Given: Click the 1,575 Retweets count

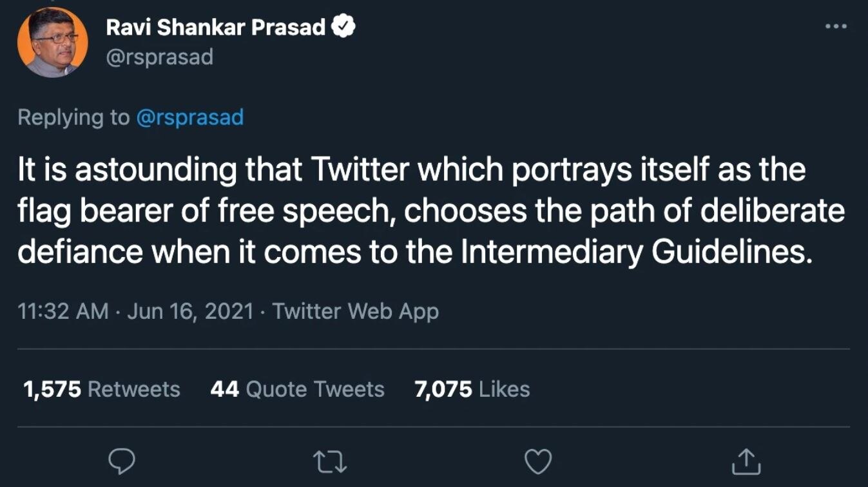Looking at the screenshot, I should (x=101, y=388).
